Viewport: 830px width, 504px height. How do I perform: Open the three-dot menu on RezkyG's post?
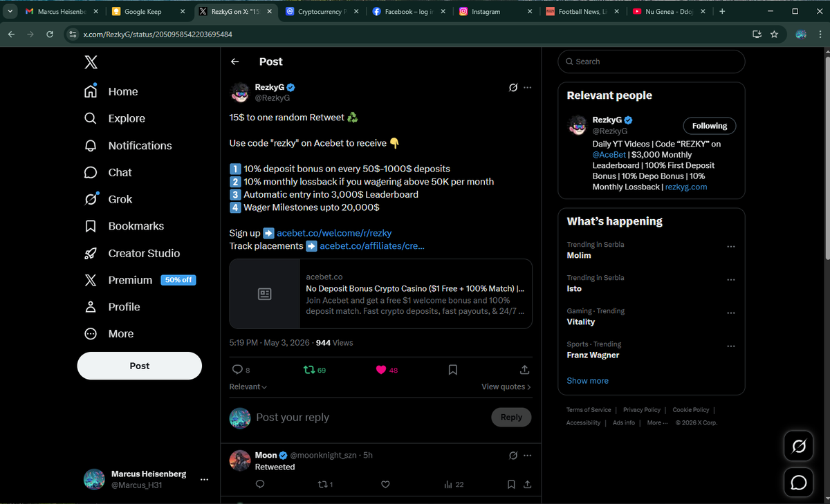[x=528, y=88]
